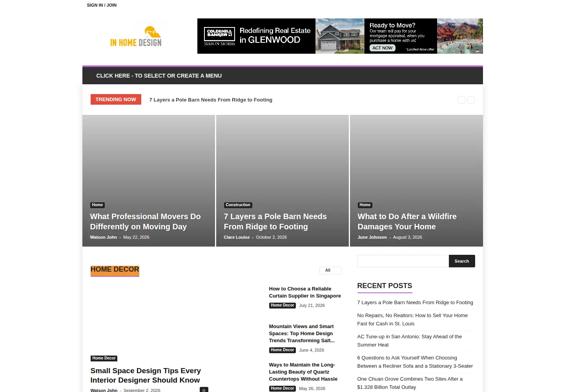
Task: Open the SIGN IN / JOIN link
Action: (x=102, y=5)
